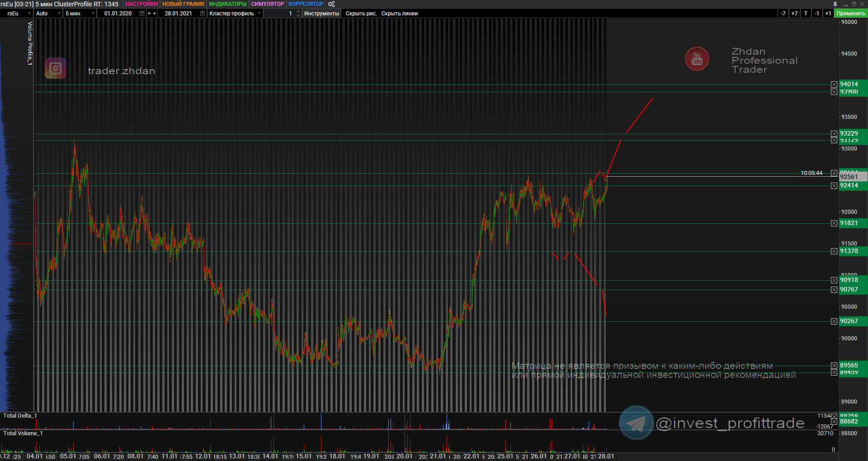The image size is (868, 461).
Task: Open the start date calendar picker
Action: click(x=142, y=14)
